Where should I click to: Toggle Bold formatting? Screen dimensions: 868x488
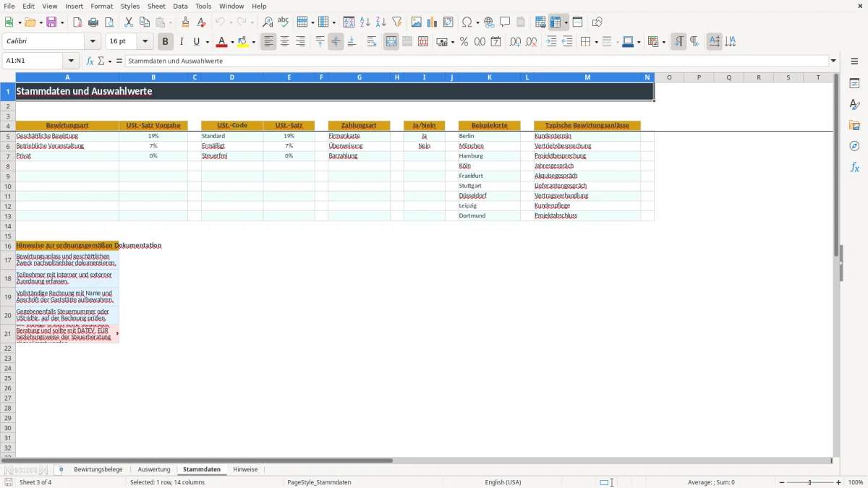pyautogui.click(x=166, y=42)
